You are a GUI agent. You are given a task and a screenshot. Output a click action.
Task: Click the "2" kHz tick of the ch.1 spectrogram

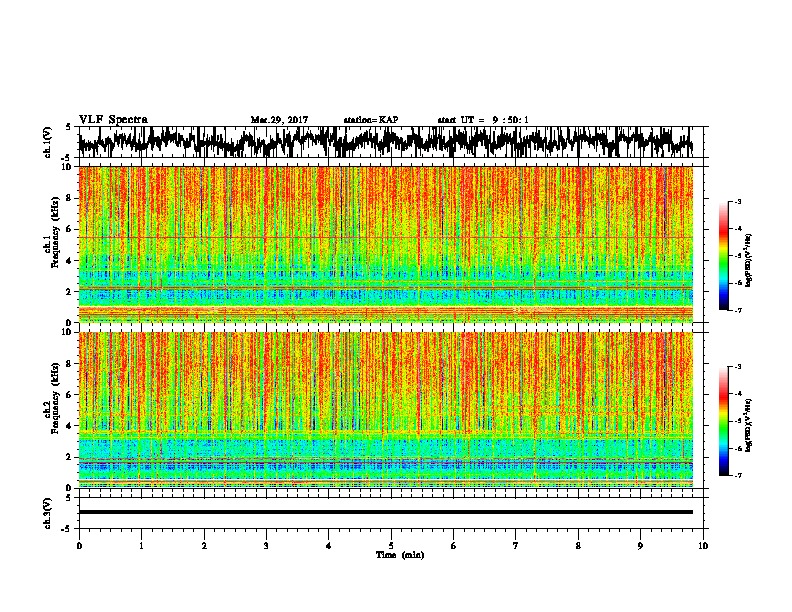[71, 291]
